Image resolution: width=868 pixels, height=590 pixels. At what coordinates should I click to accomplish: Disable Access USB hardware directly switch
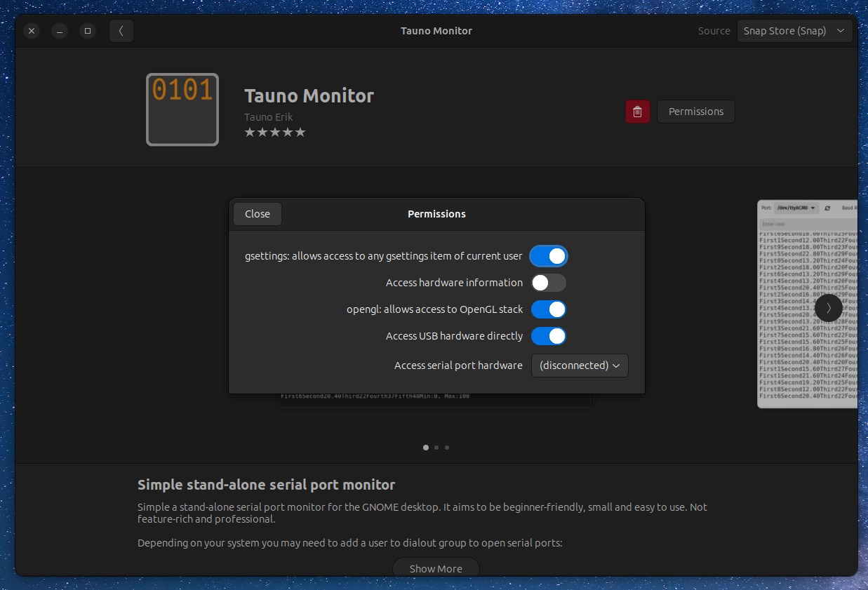tap(548, 336)
